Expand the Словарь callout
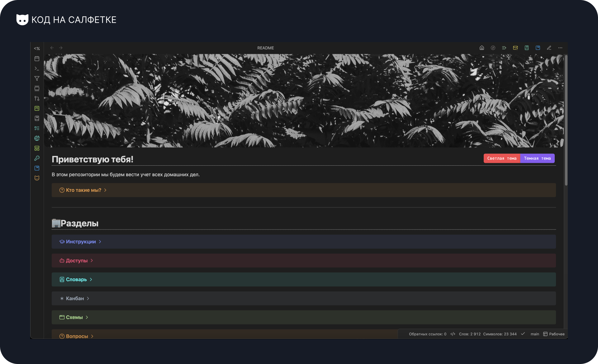Image resolution: width=598 pixels, height=364 pixels. coord(76,280)
